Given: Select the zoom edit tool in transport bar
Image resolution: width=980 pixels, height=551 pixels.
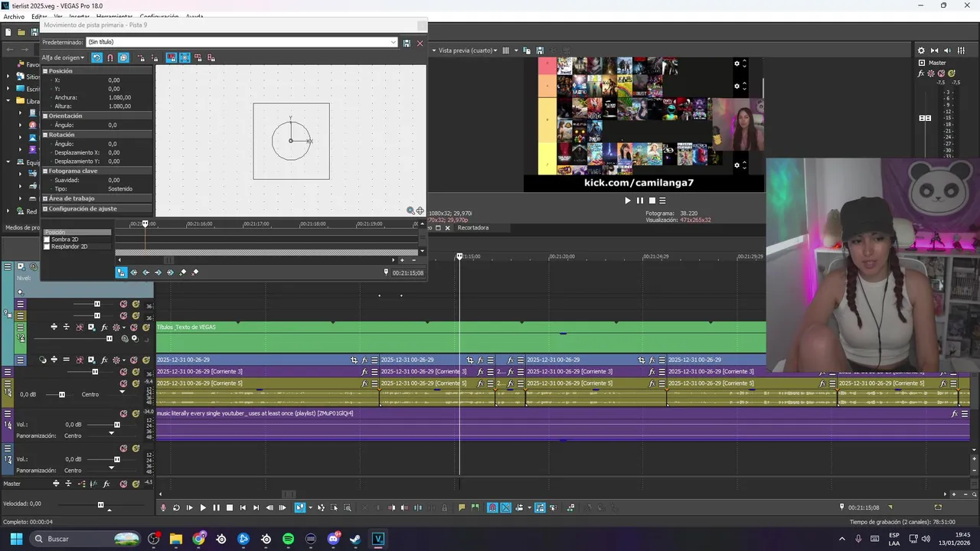Looking at the screenshot, I should click(x=347, y=507).
